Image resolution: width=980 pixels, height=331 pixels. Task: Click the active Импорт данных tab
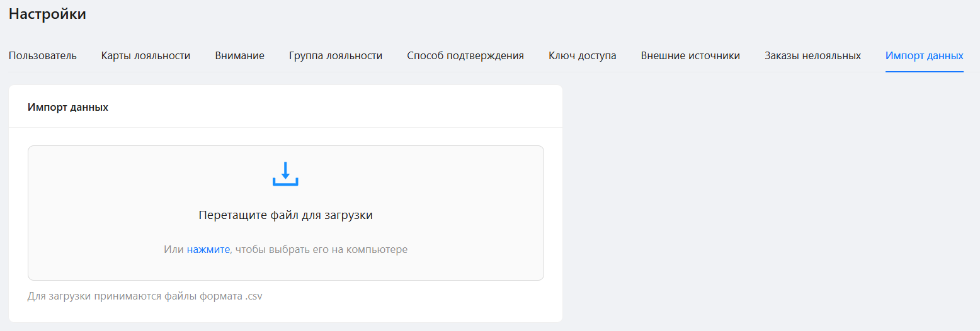[925, 55]
